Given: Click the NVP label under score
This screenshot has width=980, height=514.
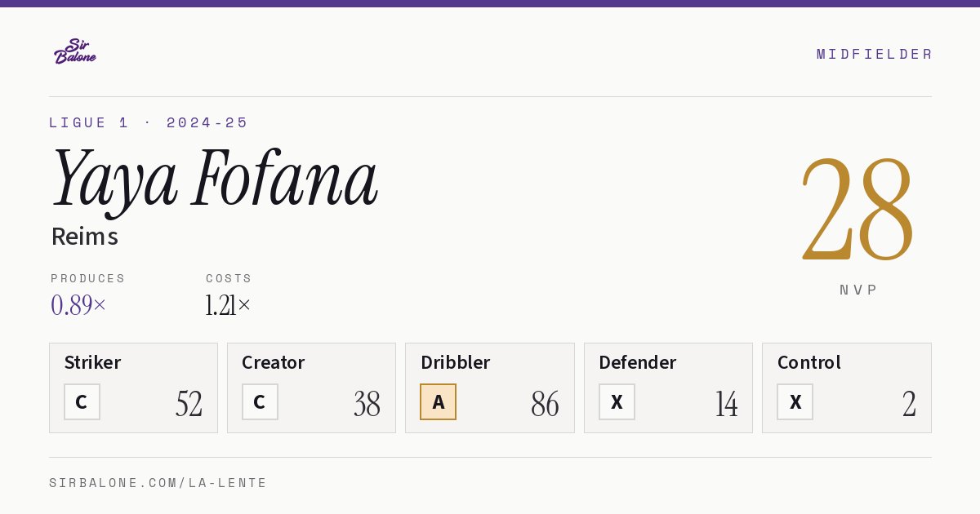Looking at the screenshot, I should [858, 290].
